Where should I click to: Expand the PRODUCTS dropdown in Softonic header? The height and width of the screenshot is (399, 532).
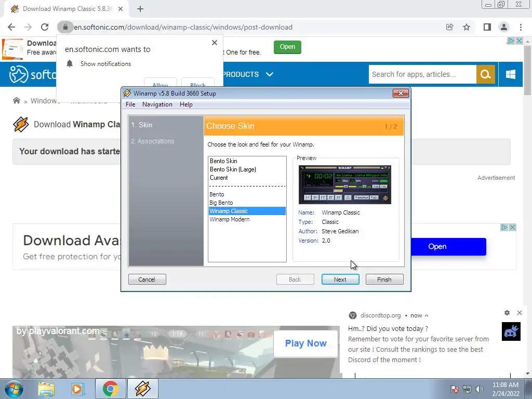pos(248,74)
